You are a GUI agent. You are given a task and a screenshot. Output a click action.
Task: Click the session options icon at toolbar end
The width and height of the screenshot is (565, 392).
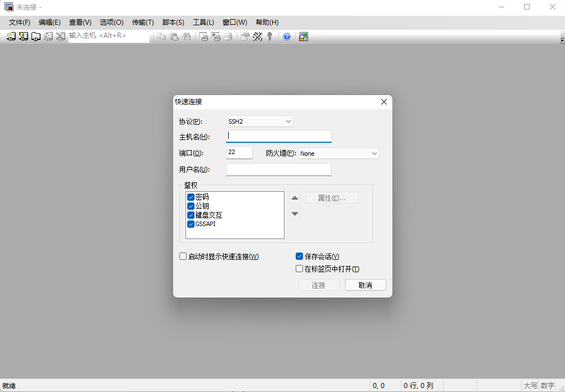coord(304,36)
